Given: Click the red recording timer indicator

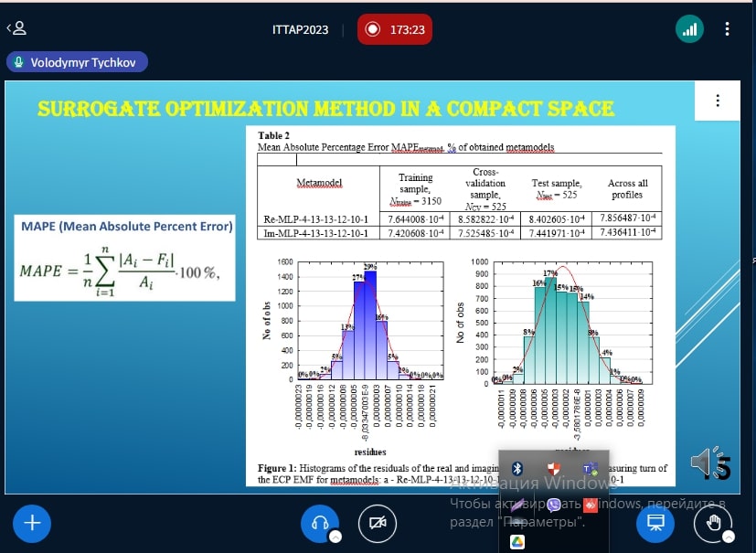Looking at the screenshot, I should 395,29.
